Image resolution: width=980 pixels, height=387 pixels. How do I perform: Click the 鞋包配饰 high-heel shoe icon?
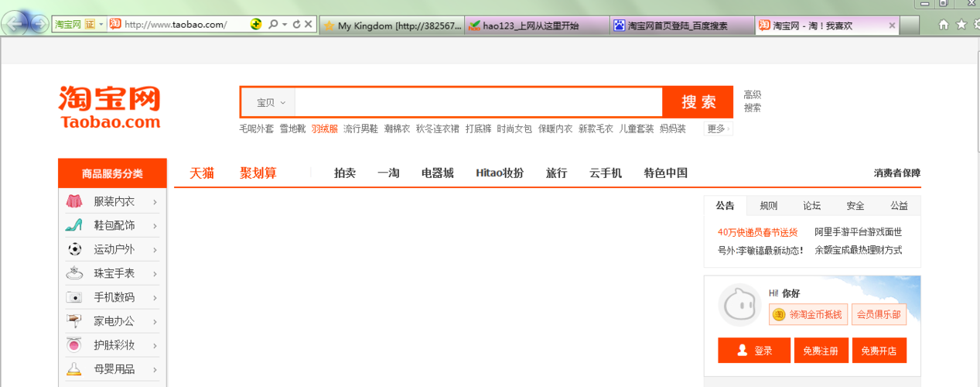click(x=74, y=225)
